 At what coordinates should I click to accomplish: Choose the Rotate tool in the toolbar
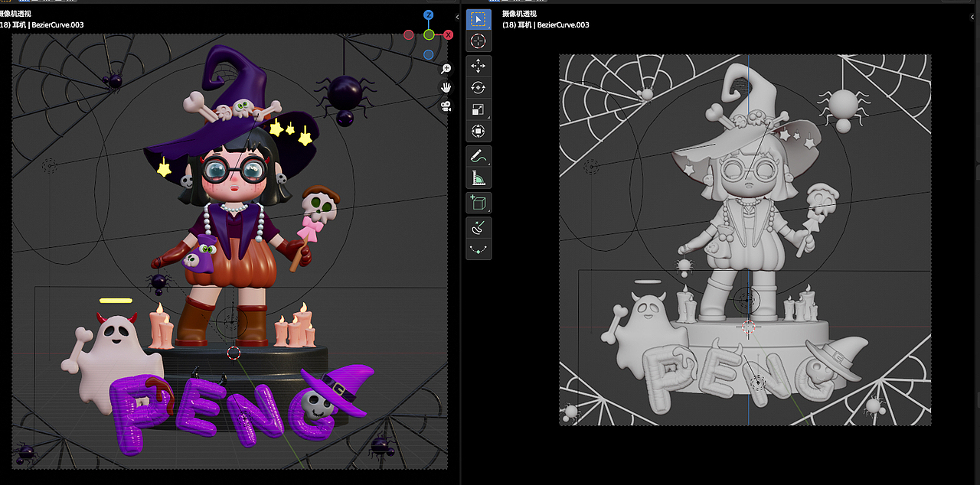(x=479, y=88)
